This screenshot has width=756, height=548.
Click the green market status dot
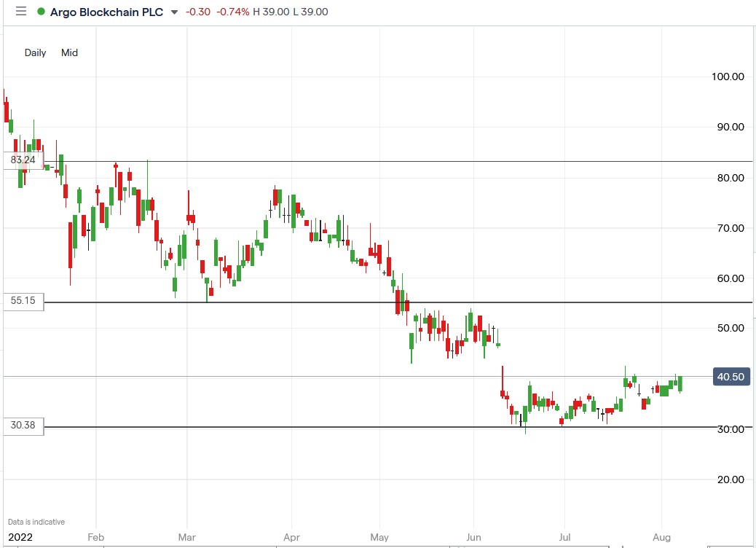tap(41, 12)
